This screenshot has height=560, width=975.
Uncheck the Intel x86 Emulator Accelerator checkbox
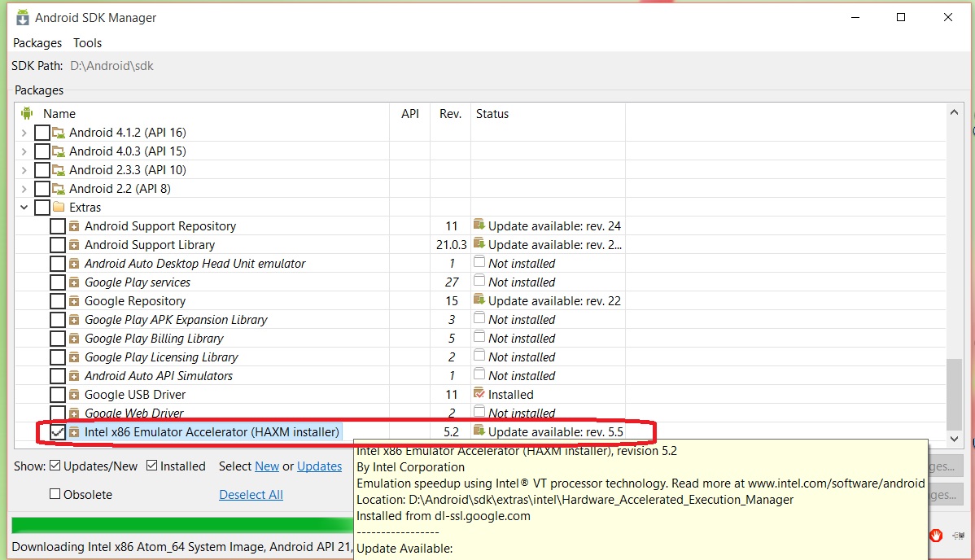[x=58, y=432]
